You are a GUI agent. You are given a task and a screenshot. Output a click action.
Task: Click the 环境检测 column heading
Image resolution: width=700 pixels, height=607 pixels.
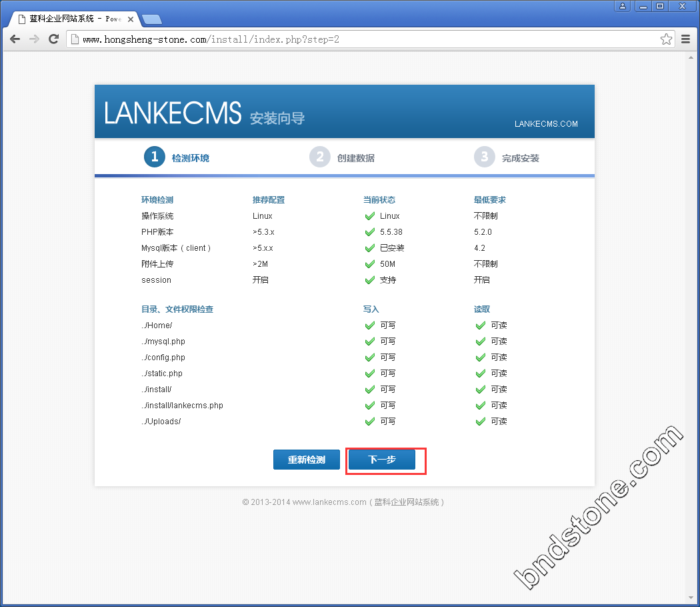pos(157,200)
